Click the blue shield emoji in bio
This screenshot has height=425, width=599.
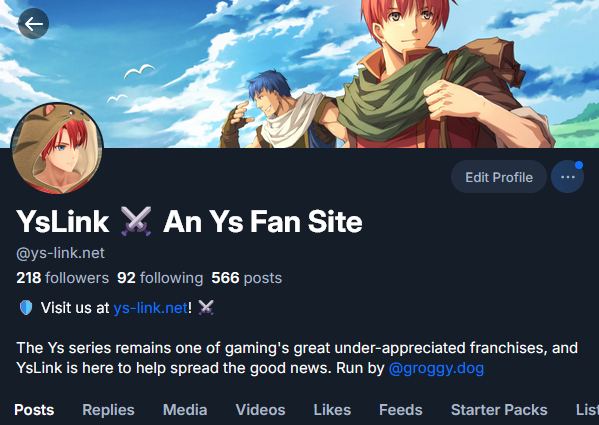tap(26, 308)
